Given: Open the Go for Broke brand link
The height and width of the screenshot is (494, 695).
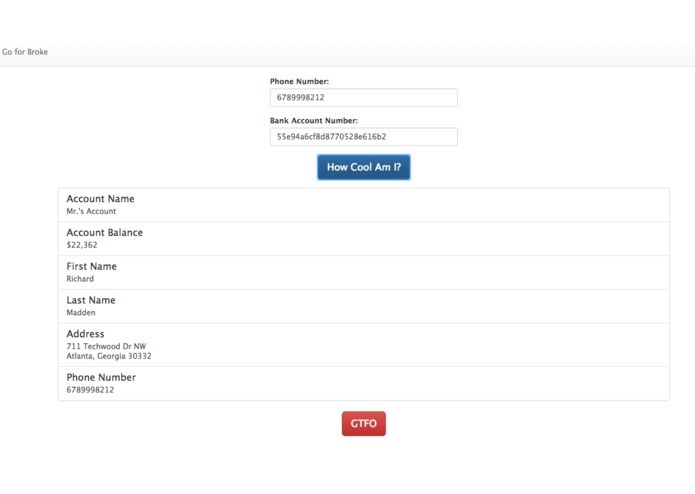Looking at the screenshot, I should pos(25,52).
